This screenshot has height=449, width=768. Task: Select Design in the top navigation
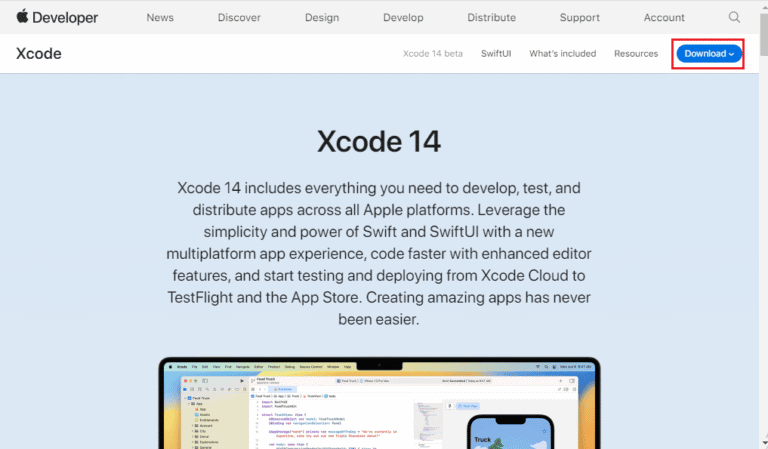[x=321, y=17]
